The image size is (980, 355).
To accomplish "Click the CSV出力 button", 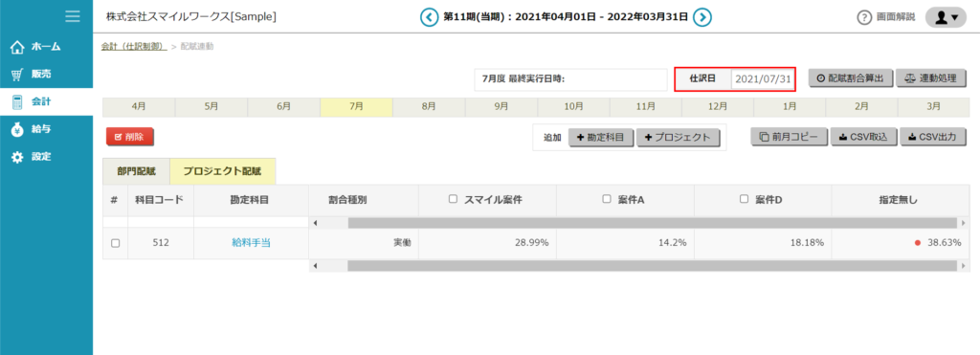I will click(933, 137).
